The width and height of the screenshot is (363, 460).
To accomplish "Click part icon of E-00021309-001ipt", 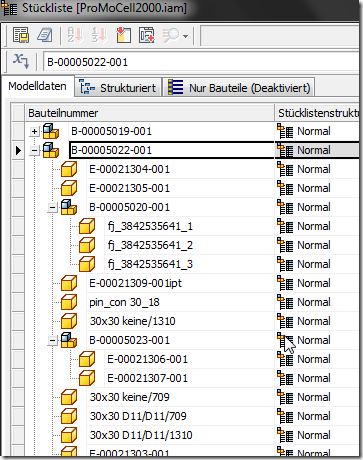I will point(69,283).
